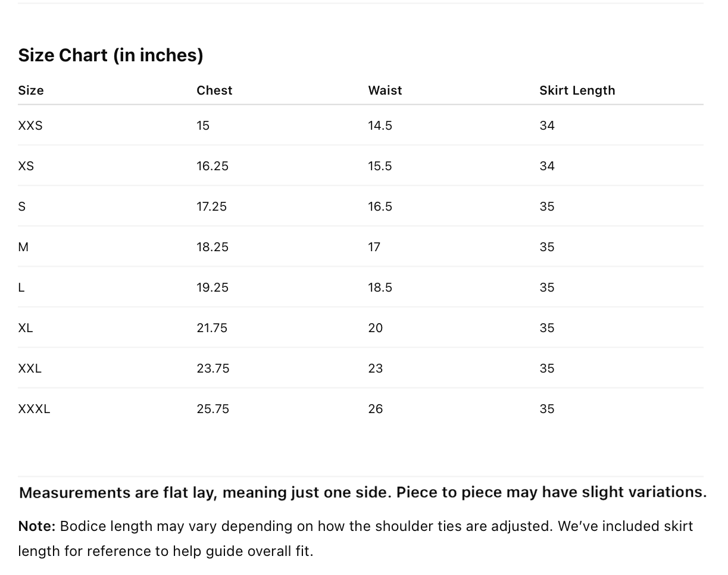Viewport: 728px width, 575px height.
Task: Click the flat lay measurements disclaimer text
Action: pos(363,493)
